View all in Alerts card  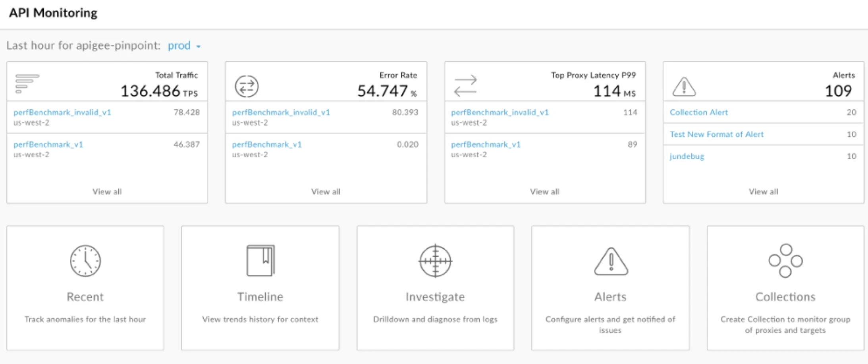pyautogui.click(x=764, y=192)
